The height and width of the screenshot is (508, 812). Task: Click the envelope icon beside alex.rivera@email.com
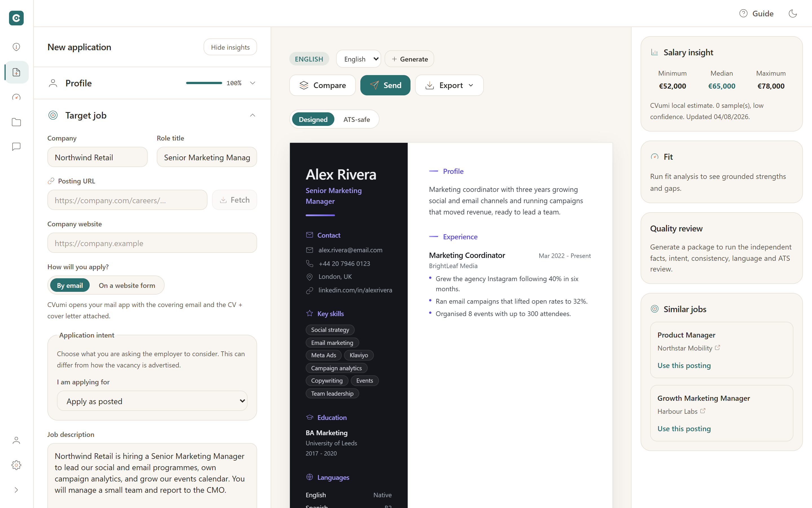(309, 250)
